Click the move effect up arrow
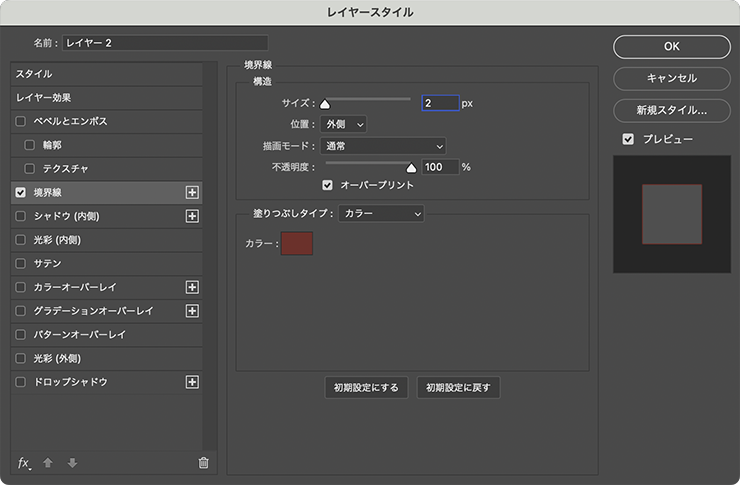740x485 pixels. tap(48, 463)
